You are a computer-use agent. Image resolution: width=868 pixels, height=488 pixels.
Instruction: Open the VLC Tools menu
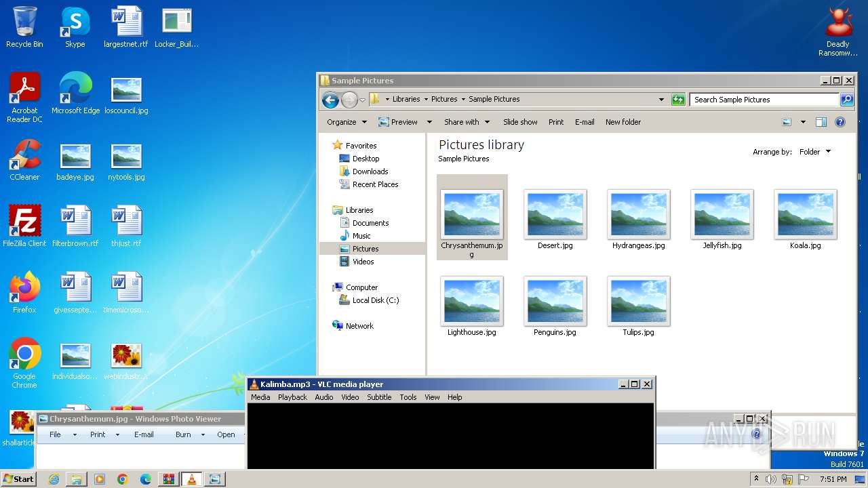[x=408, y=397]
